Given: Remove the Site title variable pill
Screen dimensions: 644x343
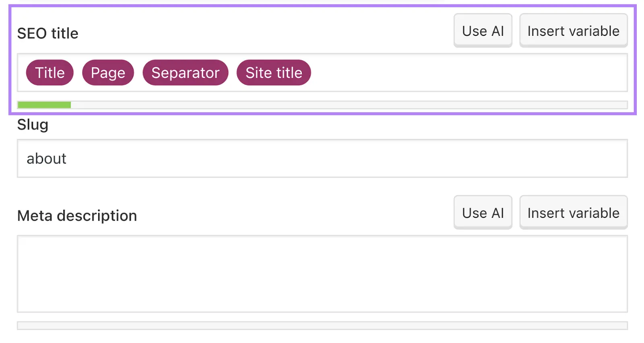Looking at the screenshot, I should tap(274, 72).
